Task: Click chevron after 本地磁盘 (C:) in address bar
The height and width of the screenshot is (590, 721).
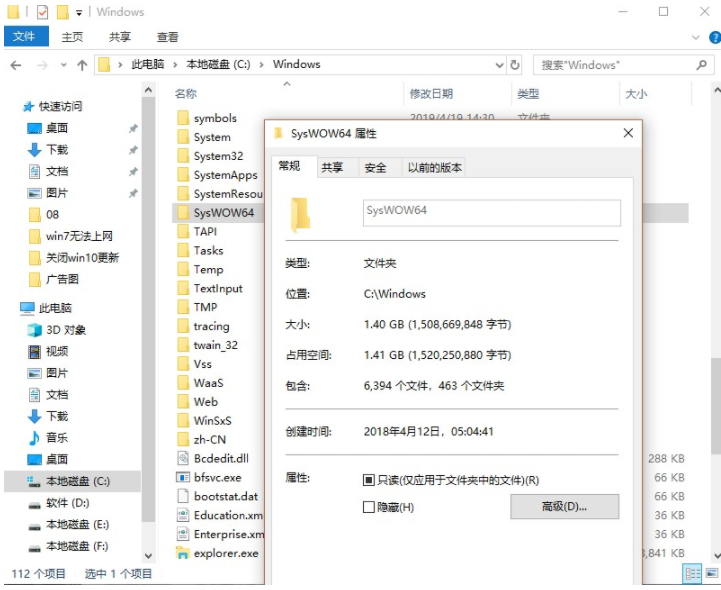Action: [261, 65]
